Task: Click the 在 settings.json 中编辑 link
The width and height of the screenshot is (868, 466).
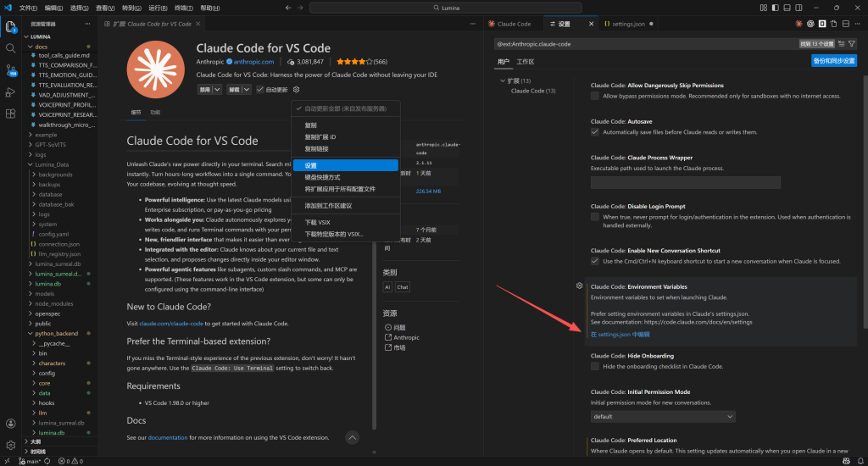Action: [x=620, y=335]
